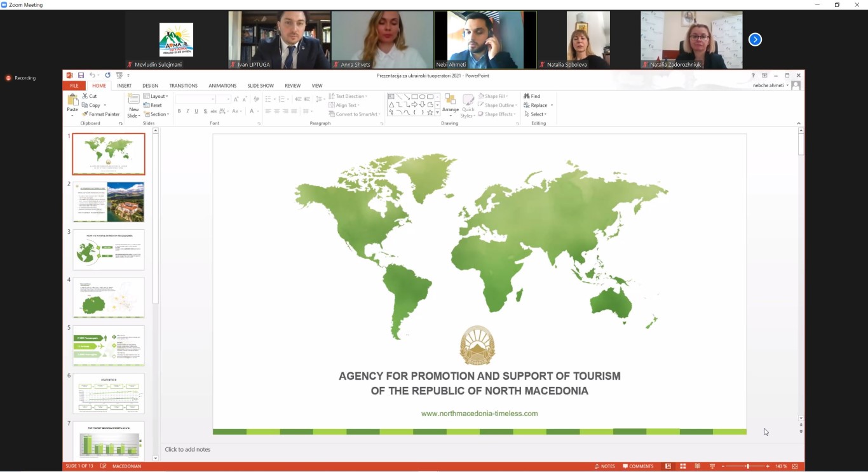Click the Find binoculars icon
This screenshot has width=868, height=472.
click(x=527, y=97)
